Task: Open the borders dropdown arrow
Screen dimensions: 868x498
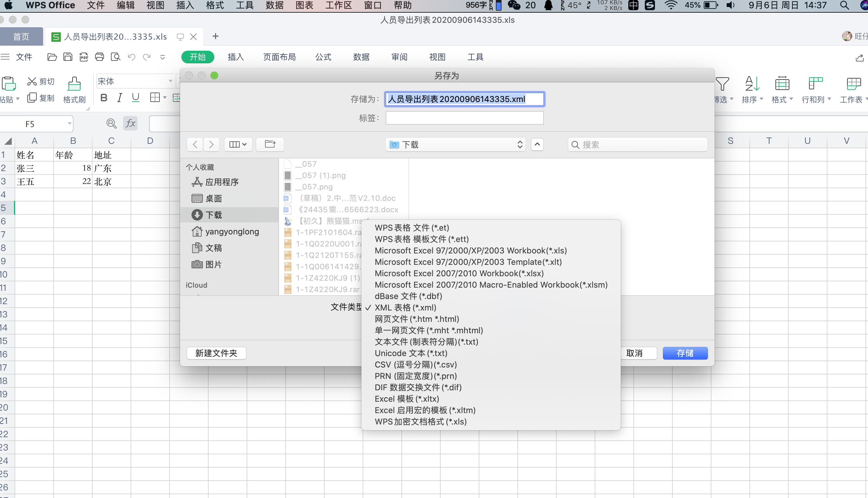Action: pos(165,98)
